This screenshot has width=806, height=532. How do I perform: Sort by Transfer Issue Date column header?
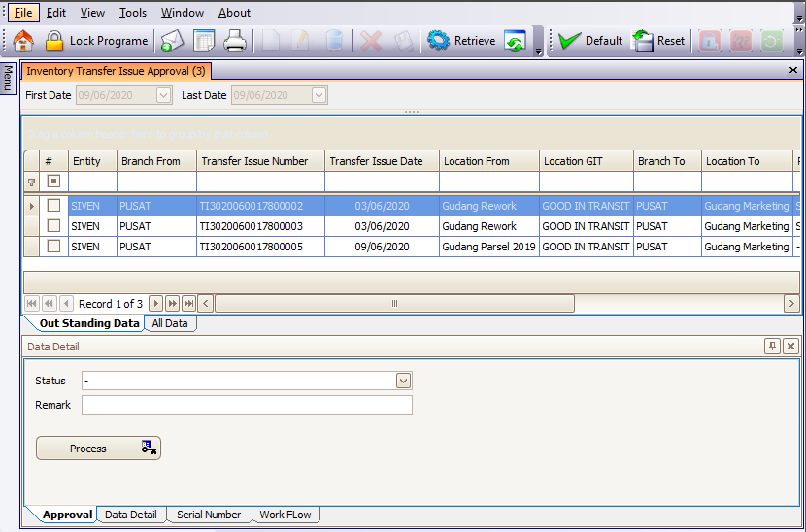pos(382,161)
